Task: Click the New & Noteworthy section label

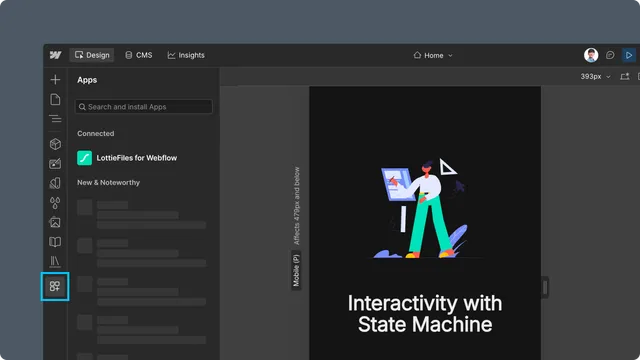Action: 109,182
